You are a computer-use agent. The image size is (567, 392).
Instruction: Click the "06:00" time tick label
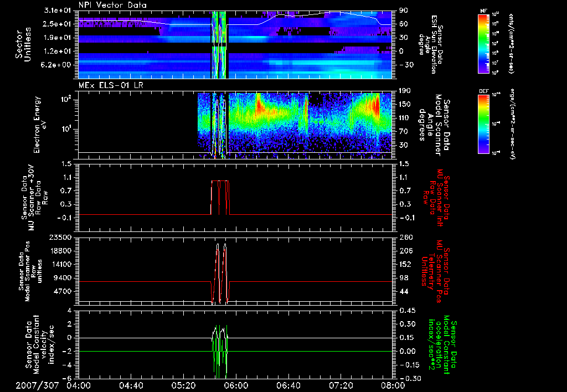[x=236, y=385]
